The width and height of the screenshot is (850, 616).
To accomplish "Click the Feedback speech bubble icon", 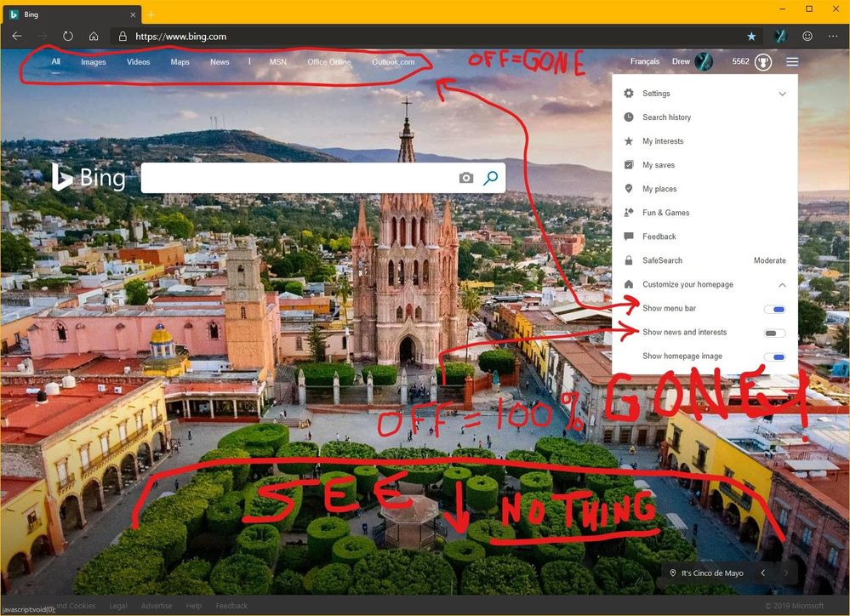I will 628,237.
